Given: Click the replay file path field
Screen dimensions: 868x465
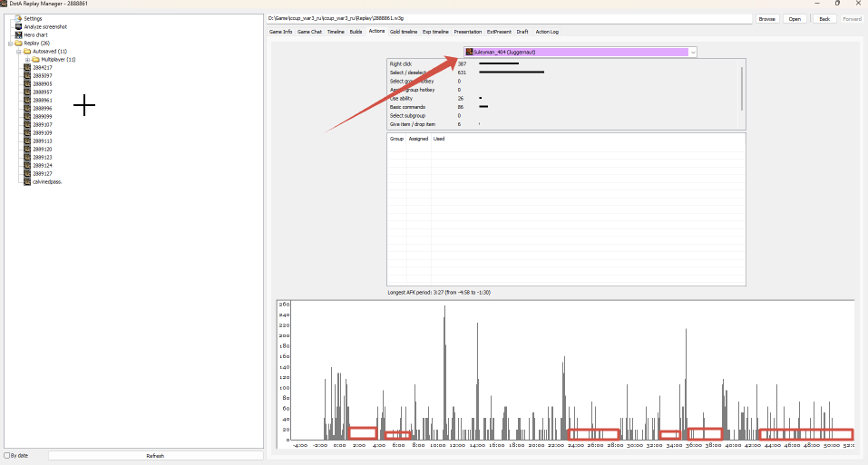Looking at the screenshot, I should click(x=510, y=19).
